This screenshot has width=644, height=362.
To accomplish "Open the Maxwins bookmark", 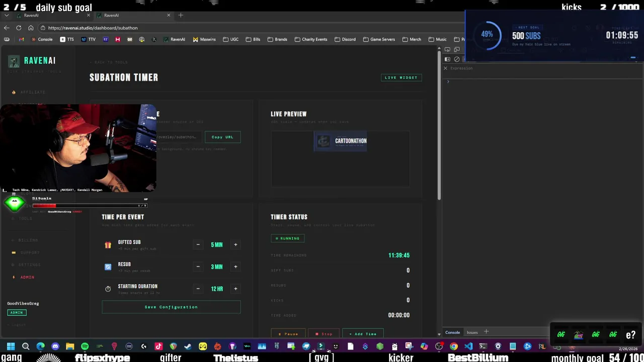I will pos(204,39).
